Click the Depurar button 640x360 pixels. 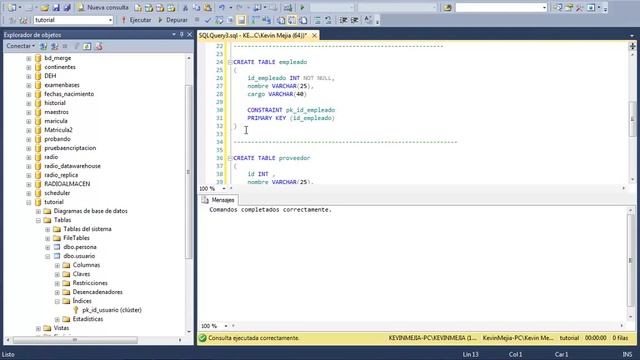[x=173, y=20]
